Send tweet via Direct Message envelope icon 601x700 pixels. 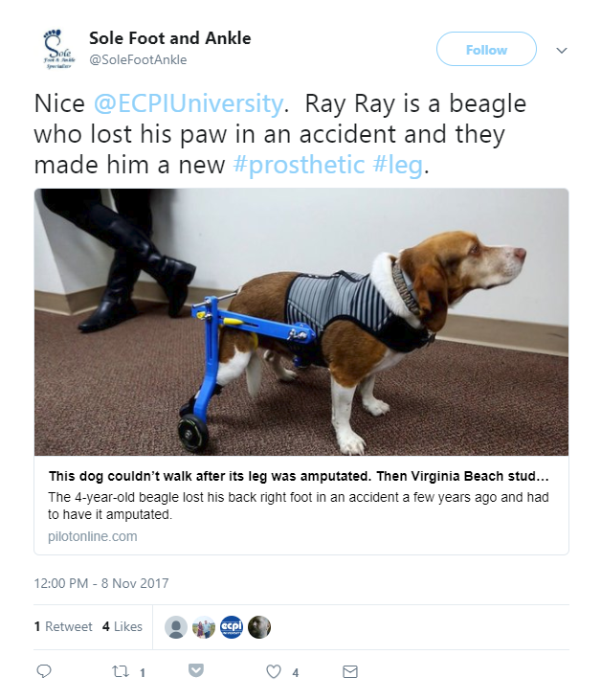tap(350, 672)
